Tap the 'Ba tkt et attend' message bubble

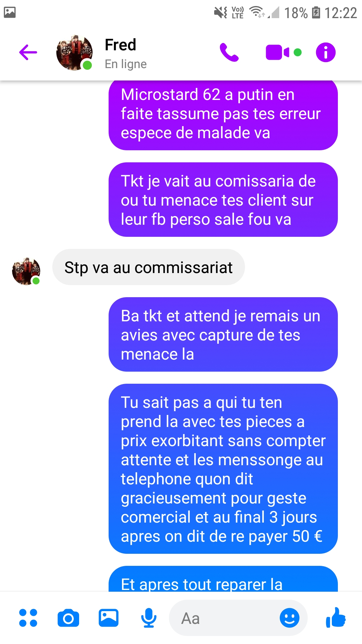[223, 335]
